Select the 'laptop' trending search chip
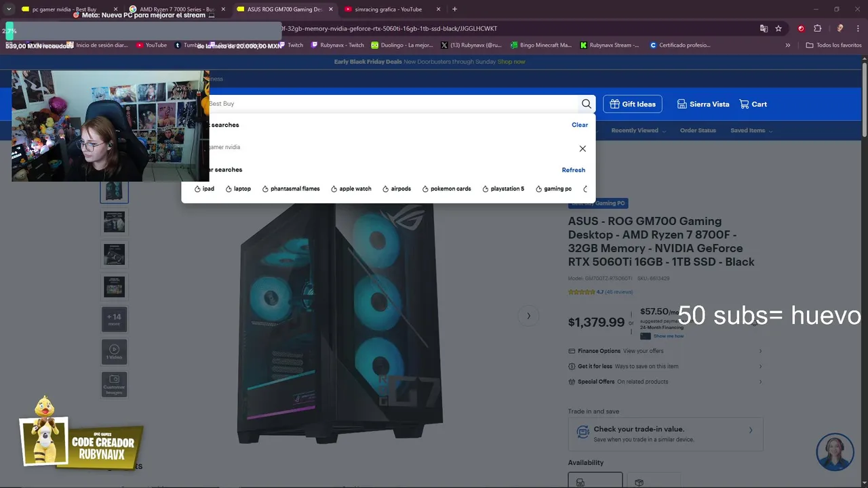Image resolution: width=868 pixels, height=488 pixels. tap(238, 189)
